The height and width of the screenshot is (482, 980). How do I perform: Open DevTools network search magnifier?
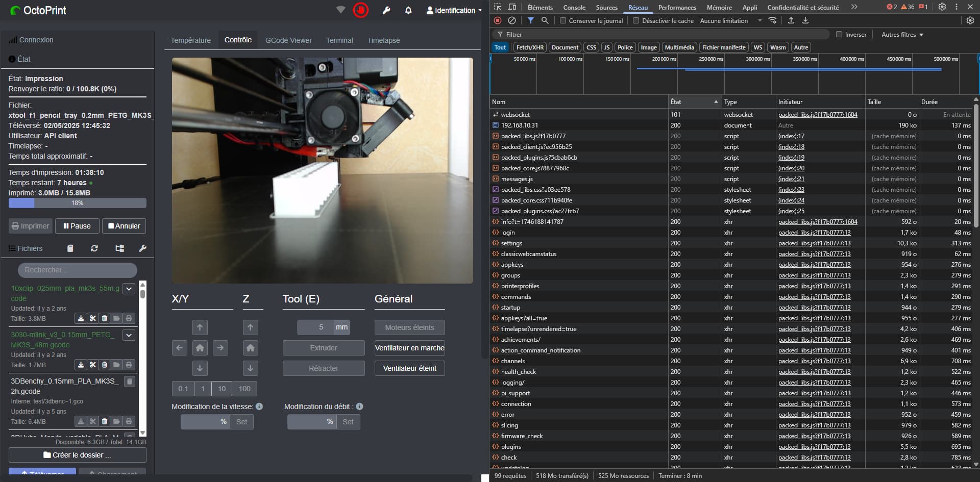545,20
